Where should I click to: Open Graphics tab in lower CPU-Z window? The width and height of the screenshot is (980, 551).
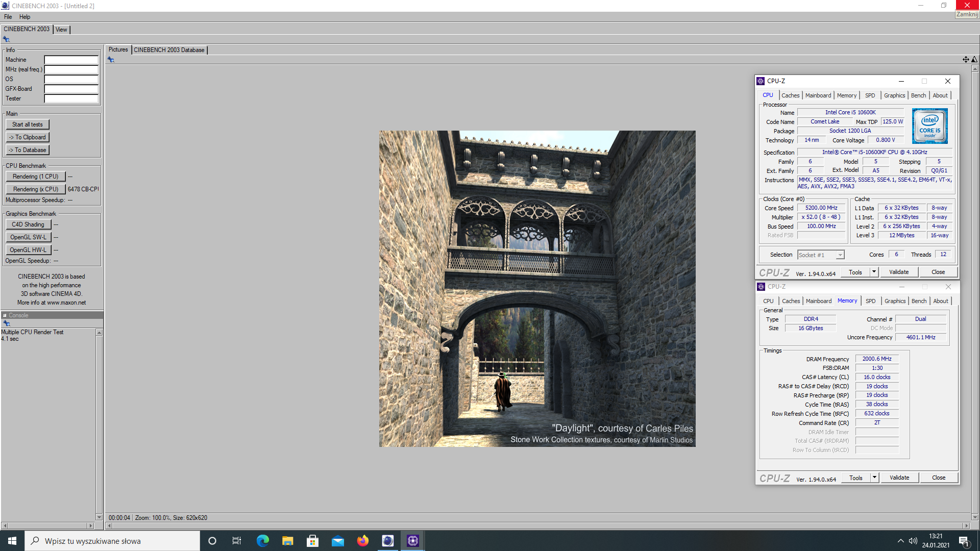[895, 301]
